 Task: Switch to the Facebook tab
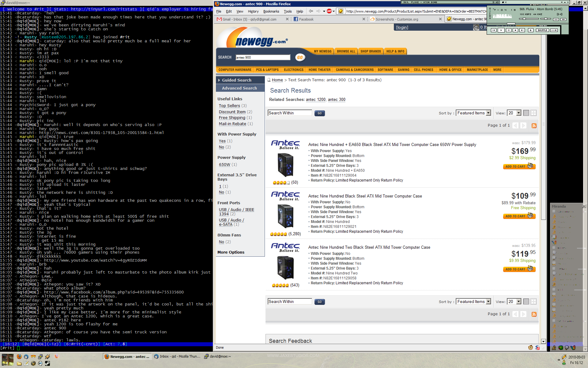coord(306,19)
